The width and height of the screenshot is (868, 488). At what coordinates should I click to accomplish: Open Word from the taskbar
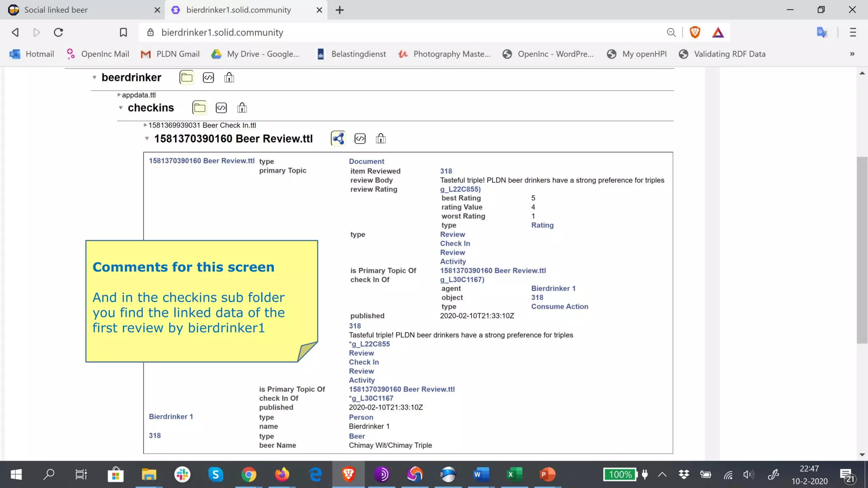tap(481, 474)
